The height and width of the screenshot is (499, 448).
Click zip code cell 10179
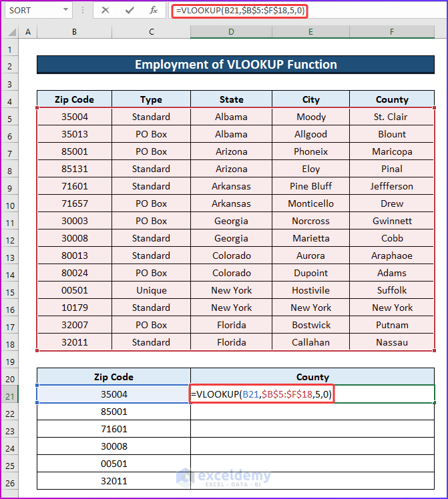point(75,308)
